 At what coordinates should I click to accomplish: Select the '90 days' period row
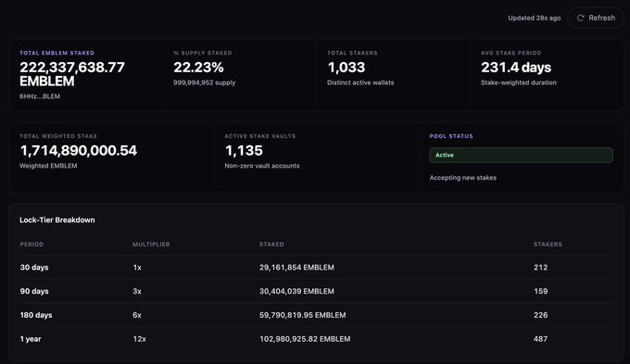coord(316,291)
